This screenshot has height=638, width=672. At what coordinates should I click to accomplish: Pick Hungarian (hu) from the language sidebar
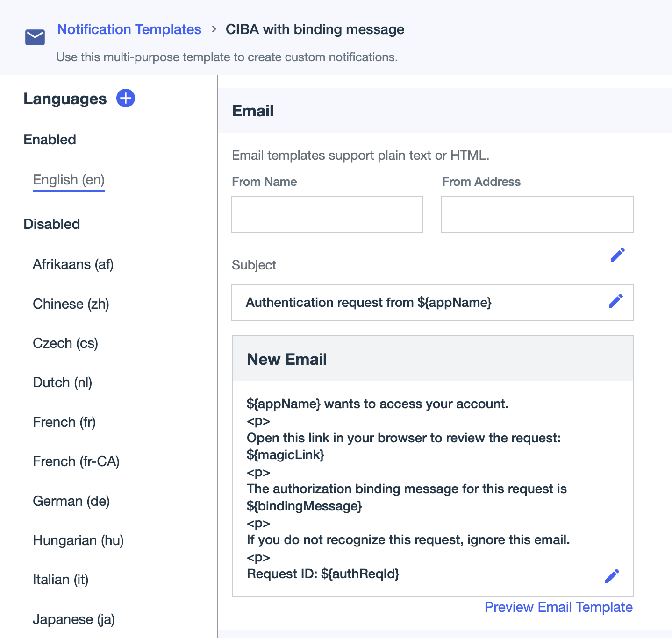click(78, 540)
